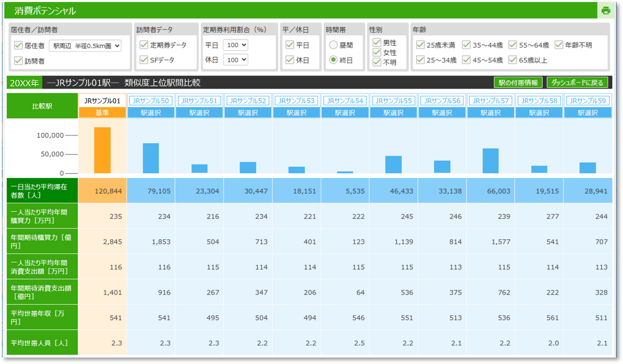Image resolution: width=623 pixels, height=364 pixels.
Task: Click 駅選択 under JRサンプル50
Action: 151,113
